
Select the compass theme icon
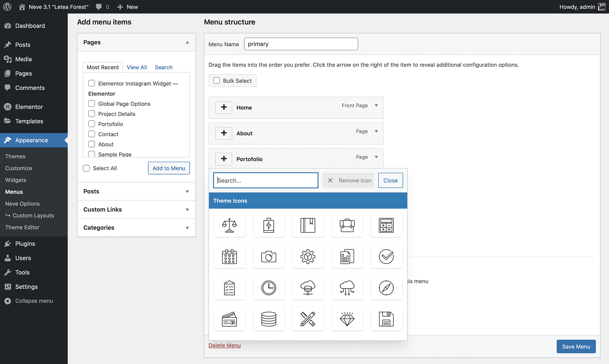coord(386,288)
